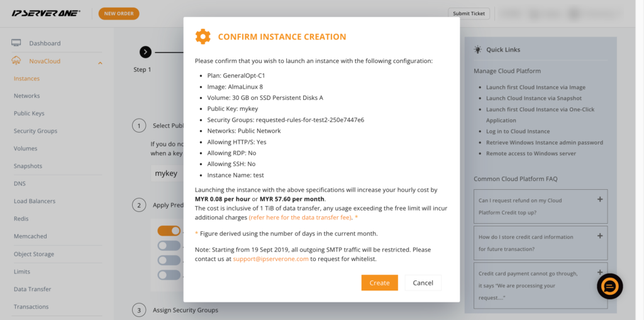Open Load Balancers in the sidebar
Image resolution: width=644 pixels, height=320 pixels.
35,201
